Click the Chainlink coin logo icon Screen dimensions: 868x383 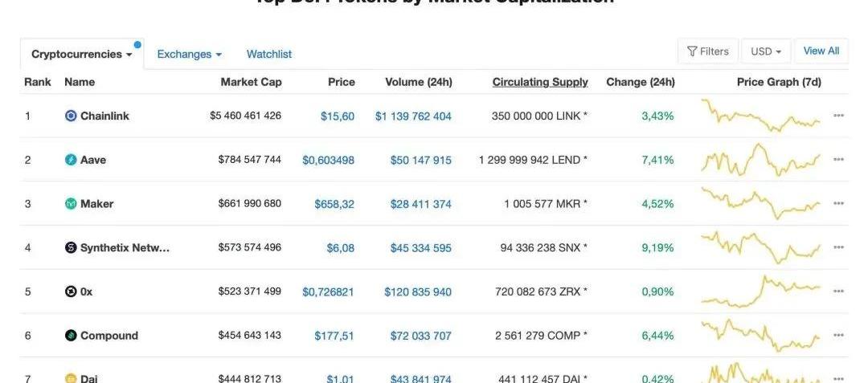click(71, 116)
